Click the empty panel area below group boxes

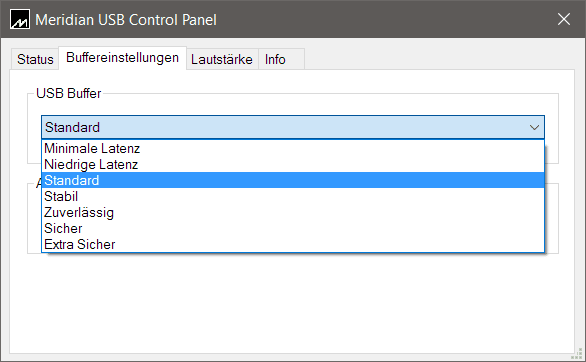[292, 303]
